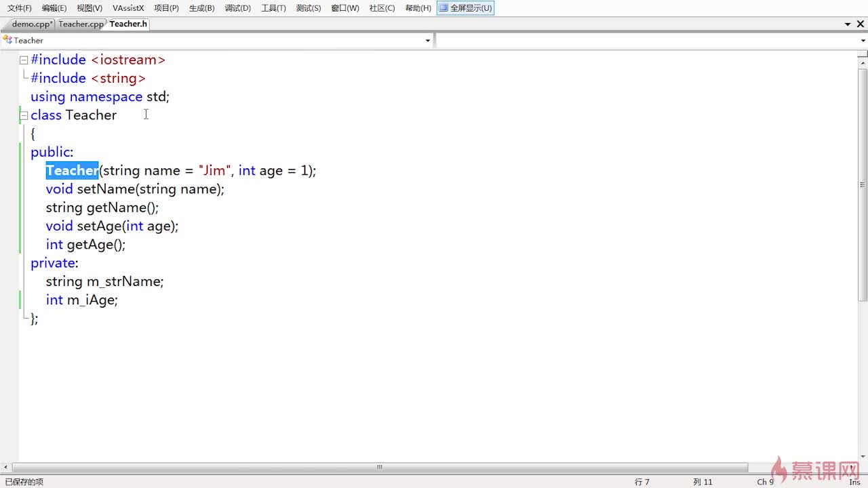Open the 社区(C) menu
This screenshot has height=488, width=868.
tap(382, 8)
